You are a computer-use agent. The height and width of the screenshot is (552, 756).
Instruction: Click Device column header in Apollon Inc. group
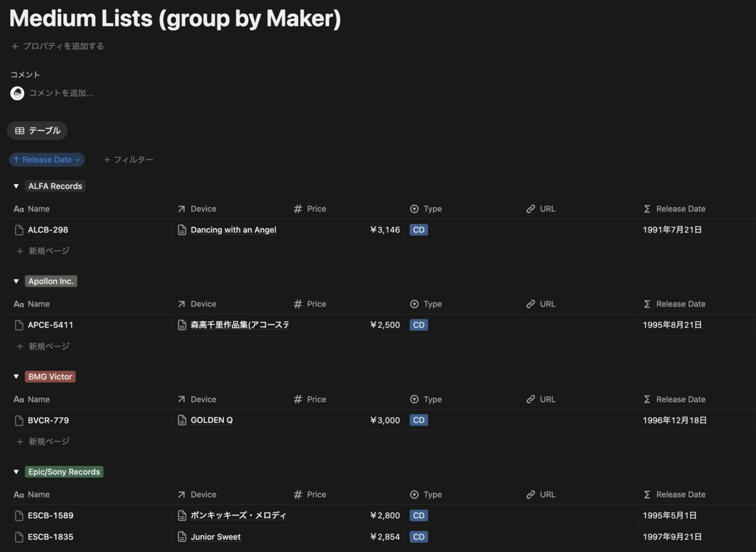tap(197, 304)
